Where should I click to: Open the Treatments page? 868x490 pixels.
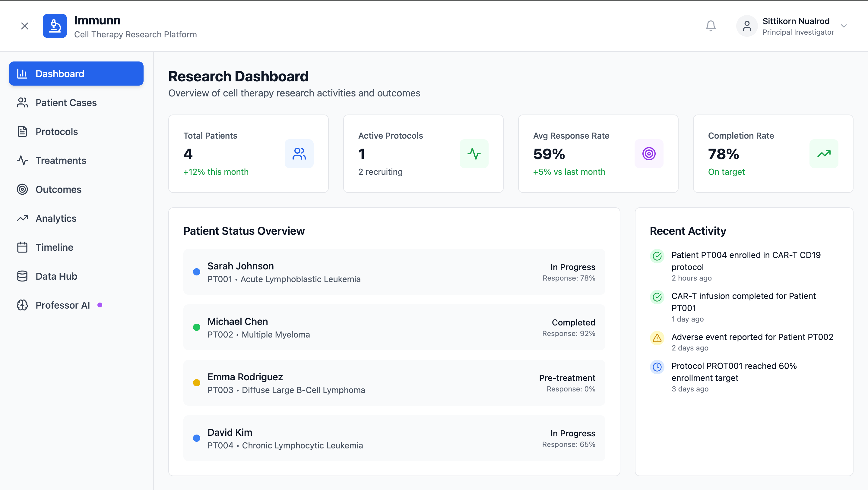click(61, 161)
